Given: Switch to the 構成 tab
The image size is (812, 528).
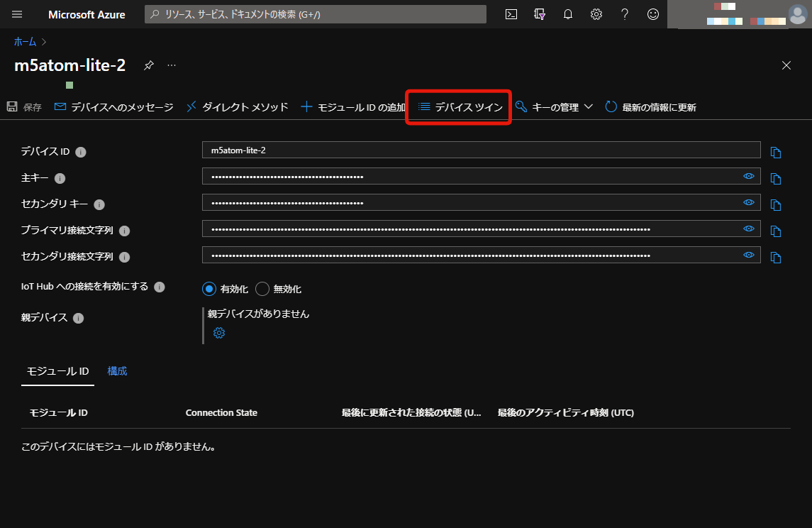Looking at the screenshot, I should tap(117, 372).
